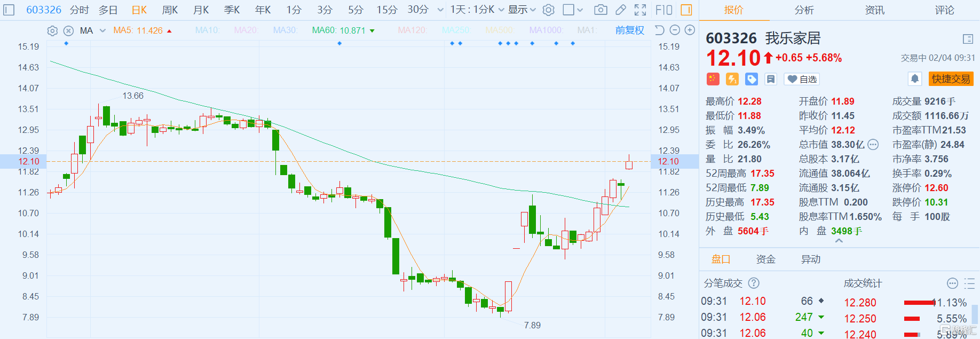Open chart settings gear in top toolbar
The height and width of the screenshot is (339, 980).
[549, 10]
